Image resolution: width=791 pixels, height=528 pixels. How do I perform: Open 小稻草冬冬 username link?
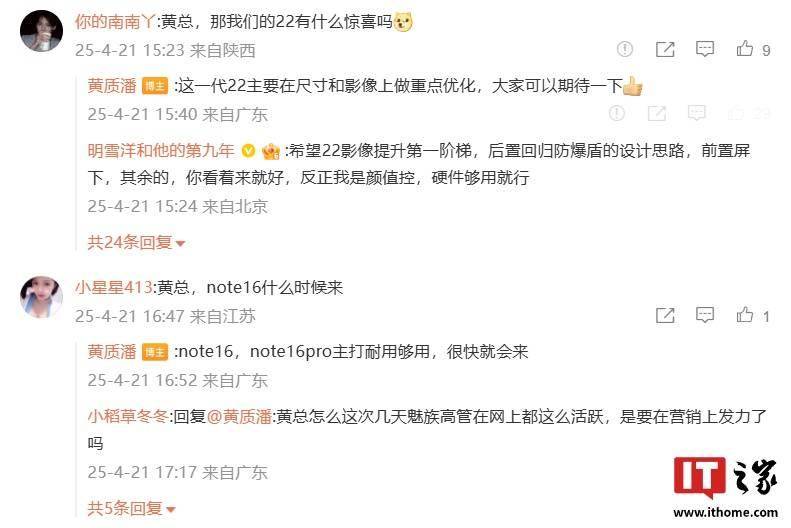point(128,417)
